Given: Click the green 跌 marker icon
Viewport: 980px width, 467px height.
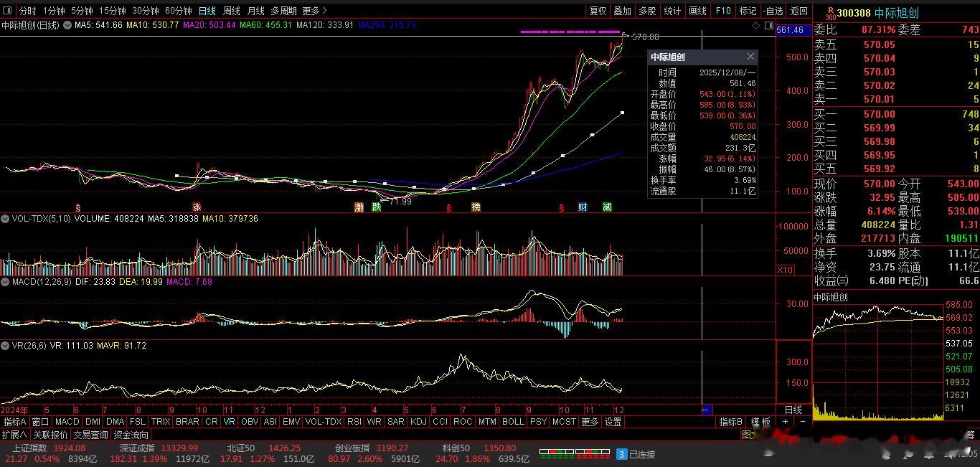Looking at the screenshot, I should click(x=376, y=207).
